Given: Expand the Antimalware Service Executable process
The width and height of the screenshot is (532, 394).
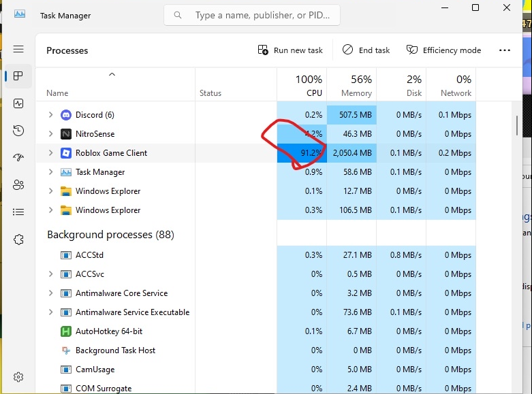Looking at the screenshot, I should pyautogui.click(x=51, y=312).
